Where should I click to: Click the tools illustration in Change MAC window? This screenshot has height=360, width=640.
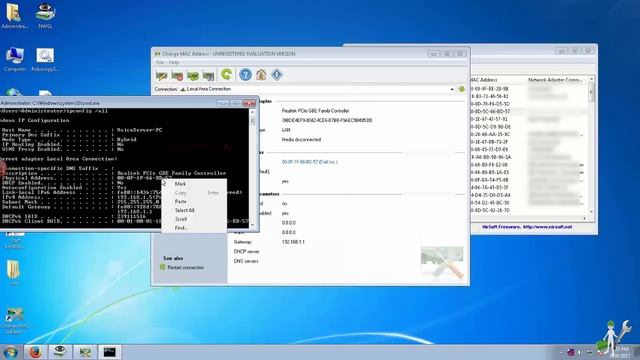[442, 262]
